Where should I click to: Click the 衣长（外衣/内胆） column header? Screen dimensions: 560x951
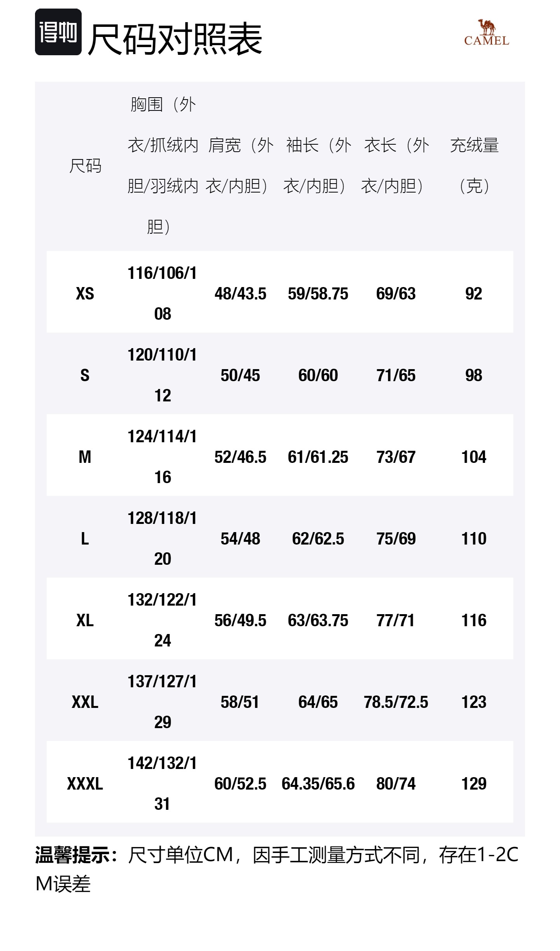pos(396,165)
